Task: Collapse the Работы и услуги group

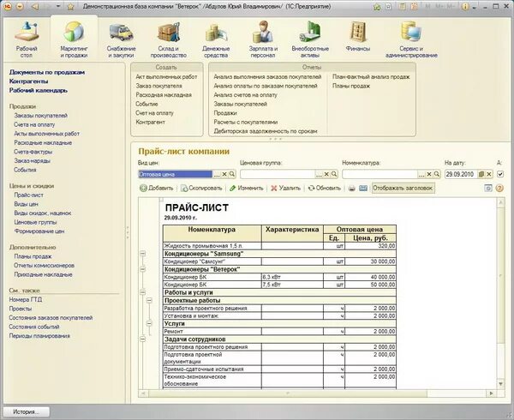Action: [x=142, y=292]
